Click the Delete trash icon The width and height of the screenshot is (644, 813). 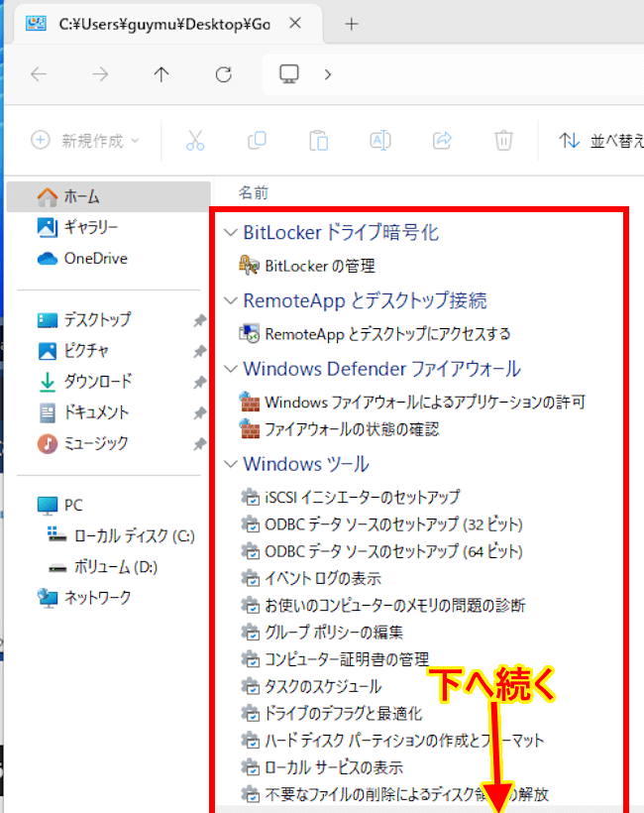(503, 141)
